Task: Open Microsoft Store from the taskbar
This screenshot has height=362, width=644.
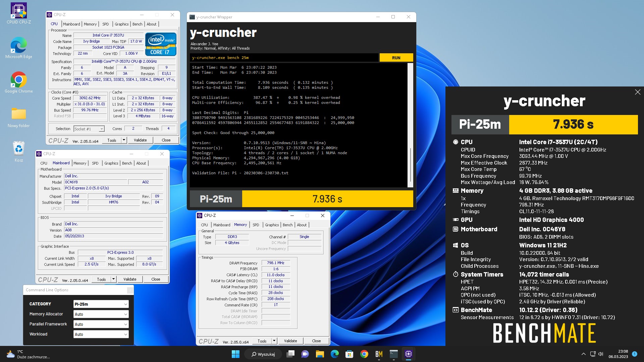Action: click(349, 354)
